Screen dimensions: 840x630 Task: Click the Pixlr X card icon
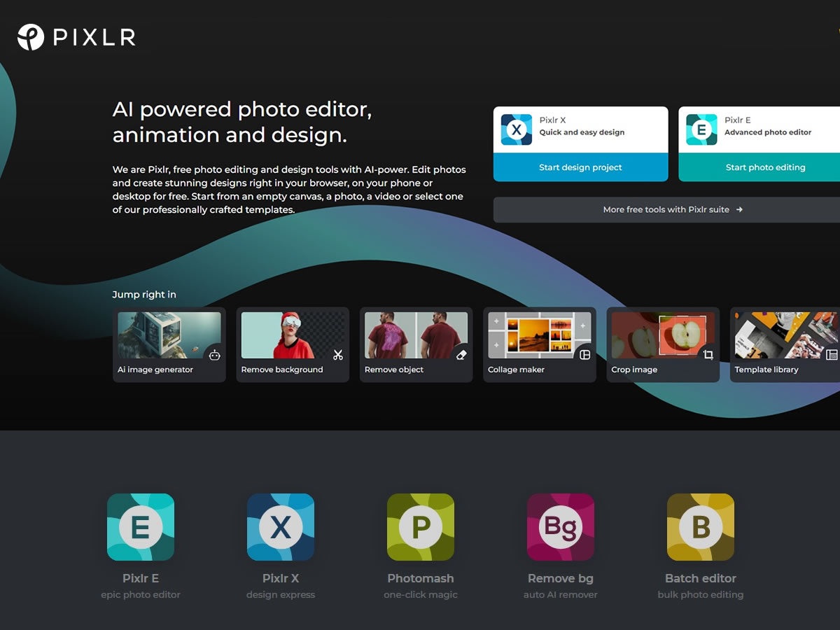(517, 129)
